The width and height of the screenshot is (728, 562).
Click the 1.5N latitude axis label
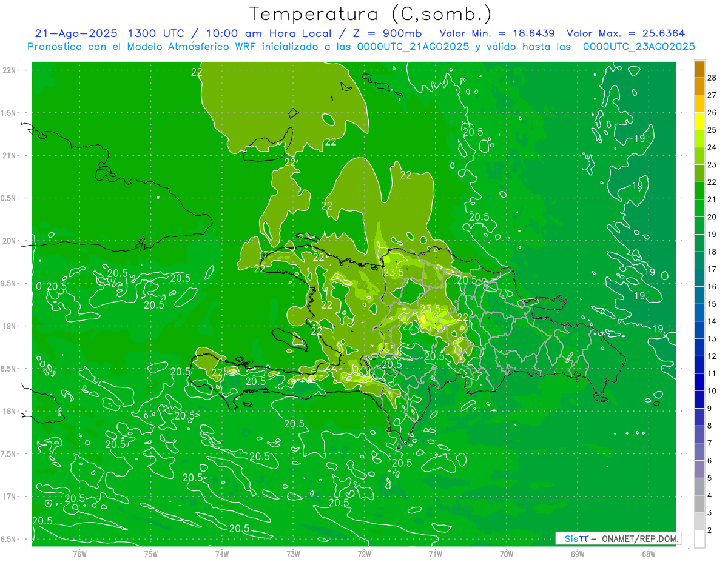coord(9,113)
